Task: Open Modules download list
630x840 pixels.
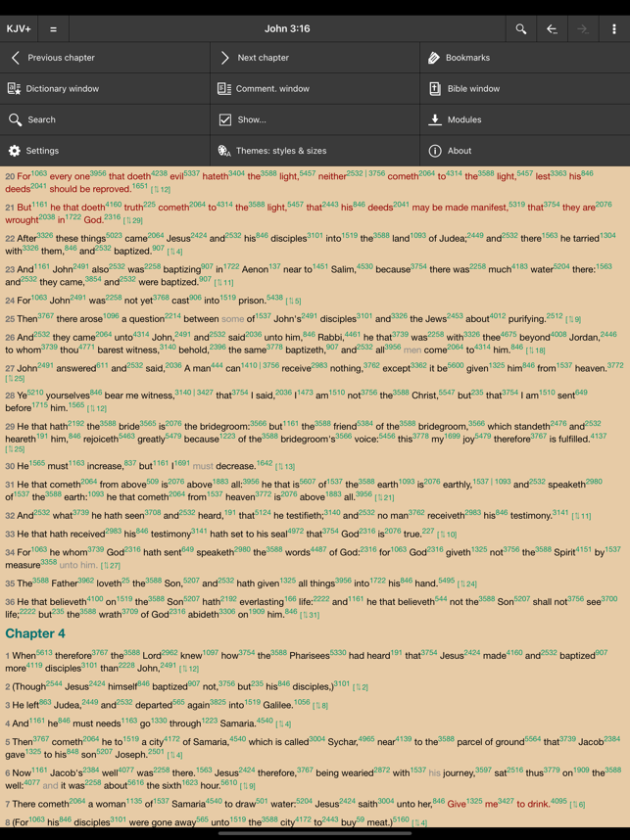Action: [525, 119]
